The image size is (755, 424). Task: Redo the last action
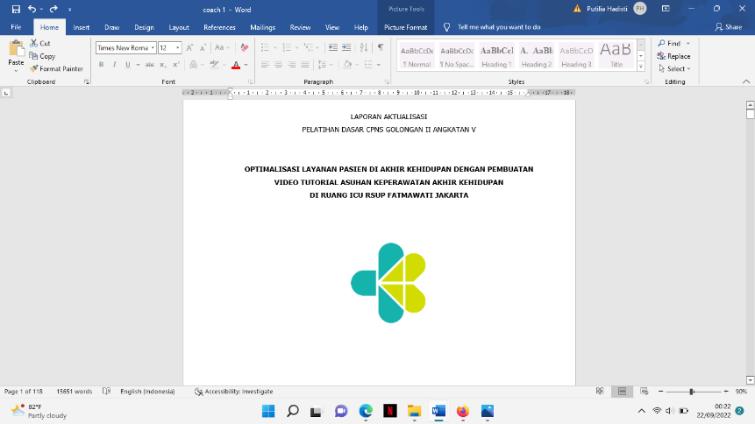(53, 9)
